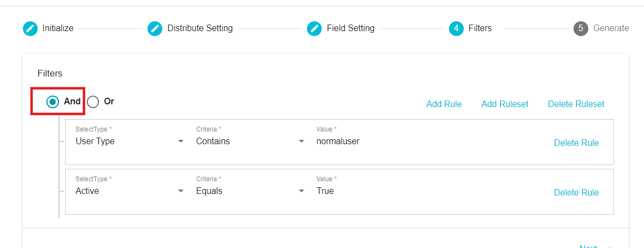
Task: Open the User Type SelectType dropdown
Action: (129, 141)
